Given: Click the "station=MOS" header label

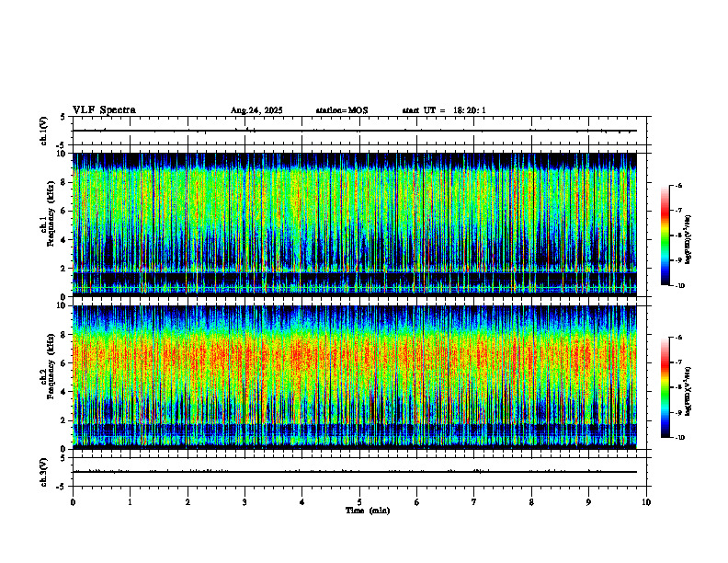Looking at the screenshot, I should (342, 110).
